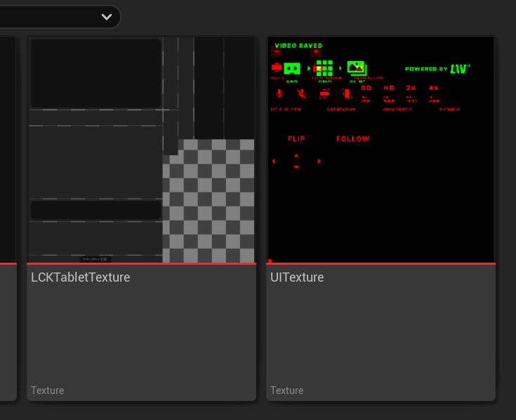
Task: Click the LCKTabletTexture asset name
Action: pyautogui.click(x=80, y=277)
